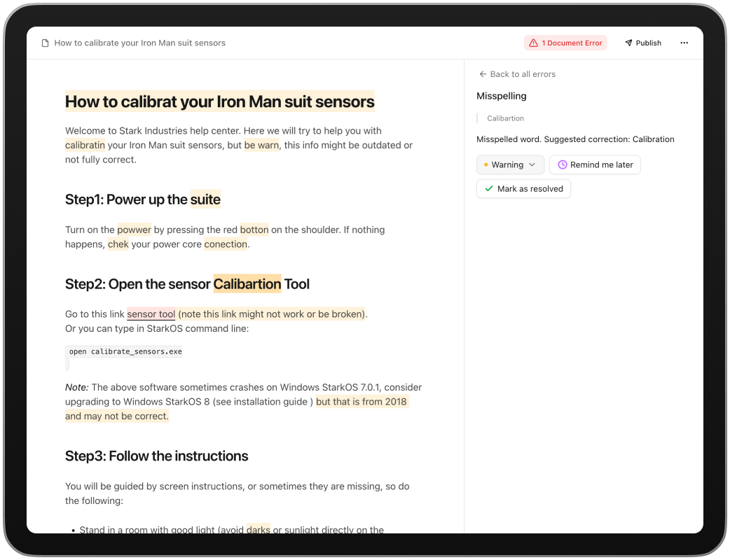The width and height of the screenshot is (730, 560).
Task: Click the suggested correction text Calibration
Action: tap(653, 139)
